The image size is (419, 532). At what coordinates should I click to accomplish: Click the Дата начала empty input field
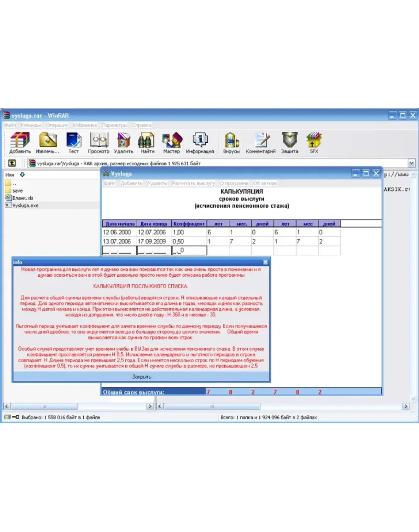[119, 251]
